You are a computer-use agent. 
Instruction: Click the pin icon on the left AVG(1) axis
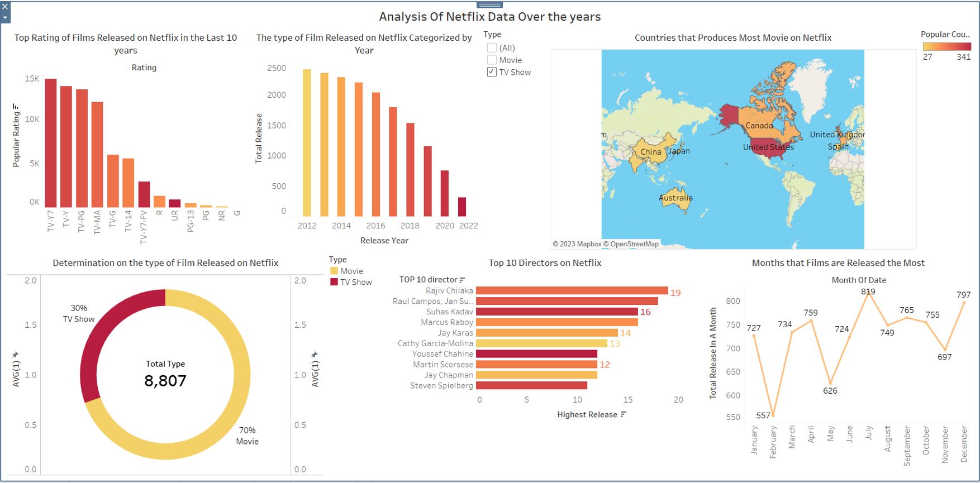pos(16,355)
